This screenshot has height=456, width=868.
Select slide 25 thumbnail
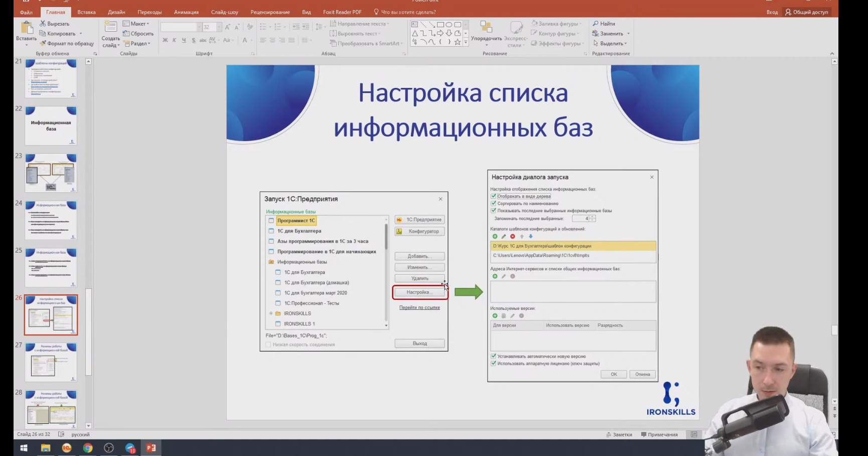(x=51, y=267)
